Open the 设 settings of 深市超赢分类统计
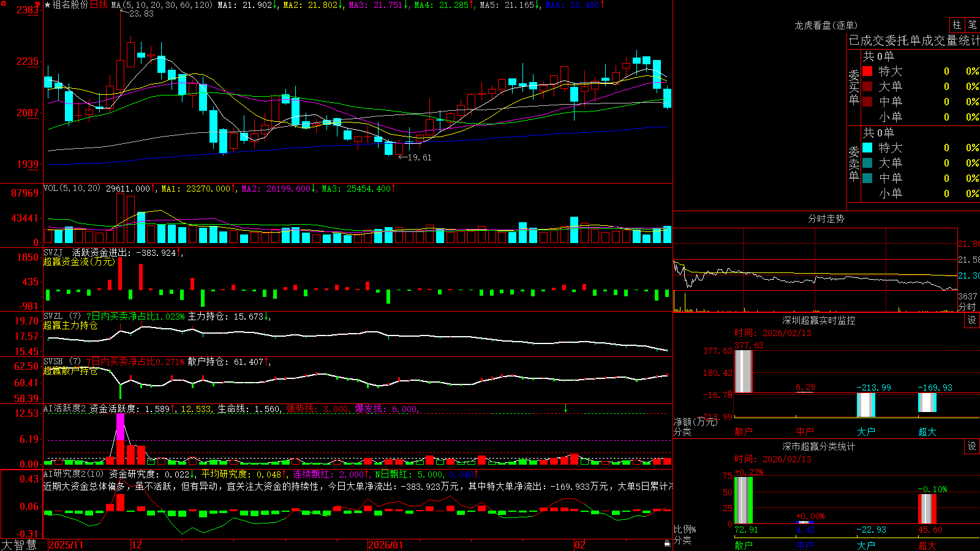The image size is (980, 551). (x=972, y=446)
